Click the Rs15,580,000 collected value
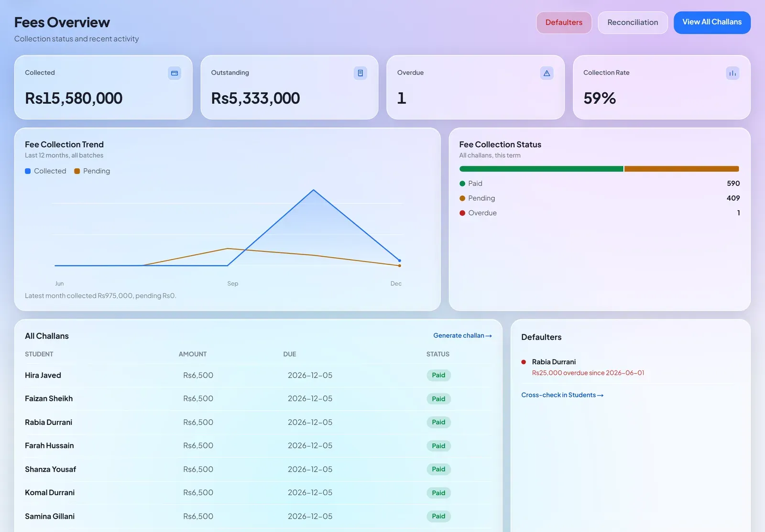The height and width of the screenshot is (532, 765). point(74,98)
